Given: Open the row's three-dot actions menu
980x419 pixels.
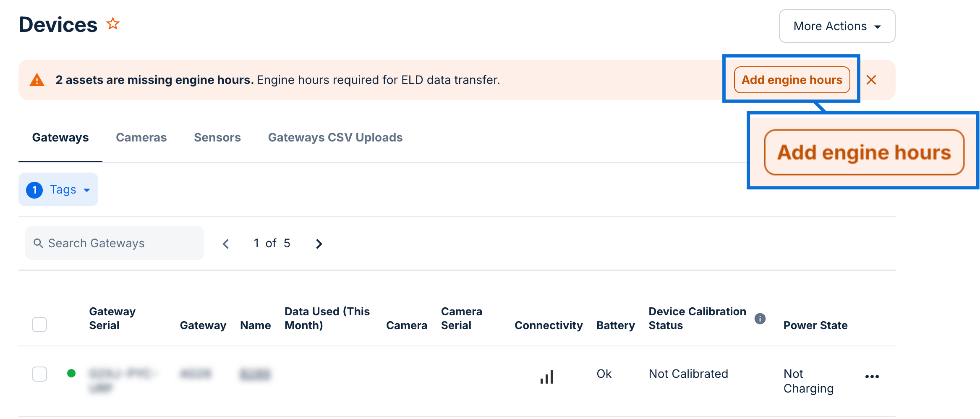Looking at the screenshot, I should pyautogui.click(x=872, y=377).
